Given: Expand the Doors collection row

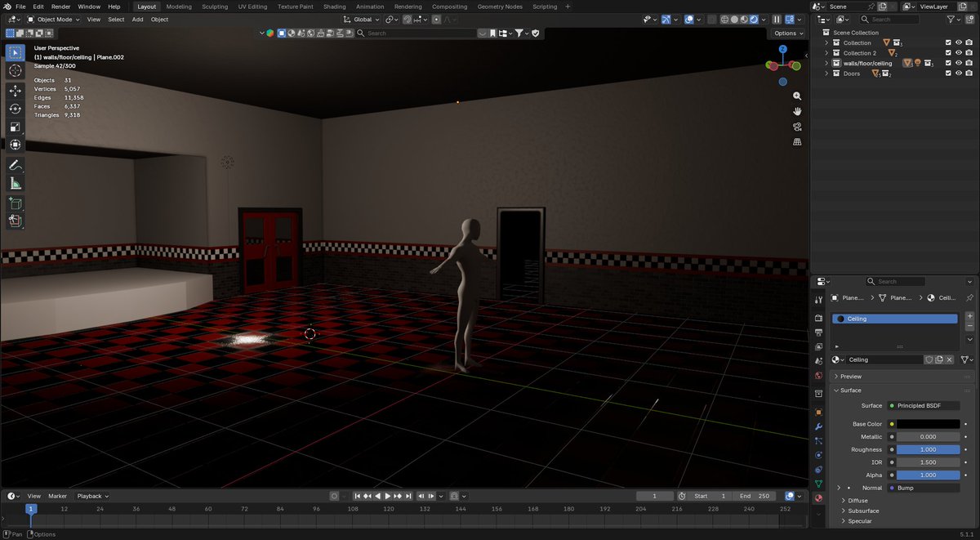Looking at the screenshot, I should pyautogui.click(x=826, y=74).
